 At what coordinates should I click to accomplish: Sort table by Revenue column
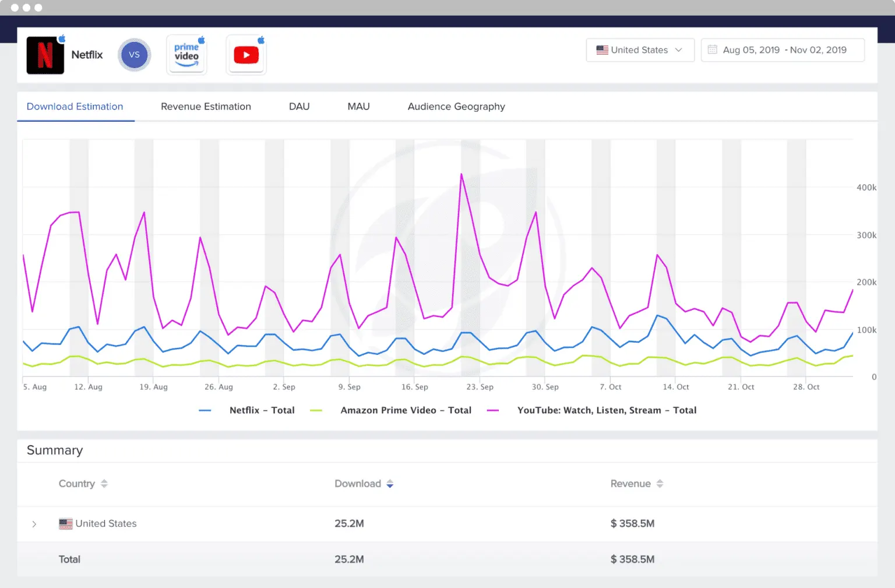636,484
